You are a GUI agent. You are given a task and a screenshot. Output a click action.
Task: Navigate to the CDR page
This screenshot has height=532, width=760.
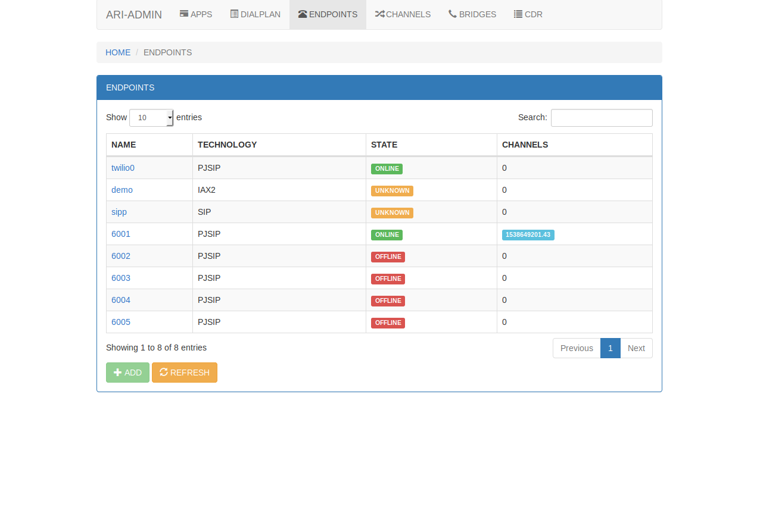tap(528, 14)
